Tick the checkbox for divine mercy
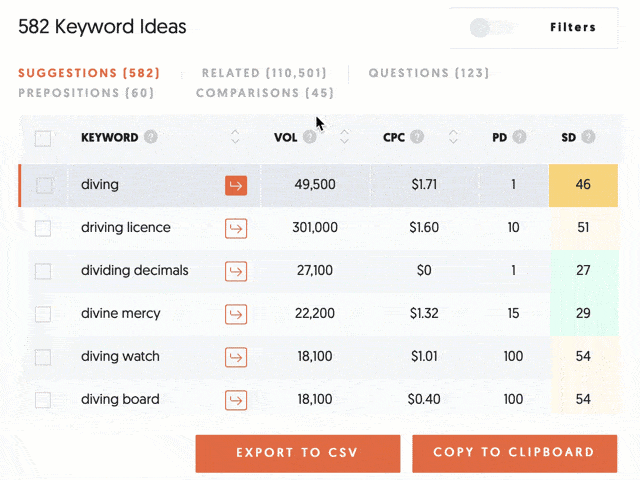Image resolution: width=640 pixels, height=480 pixels. pyautogui.click(x=43, y=314)
